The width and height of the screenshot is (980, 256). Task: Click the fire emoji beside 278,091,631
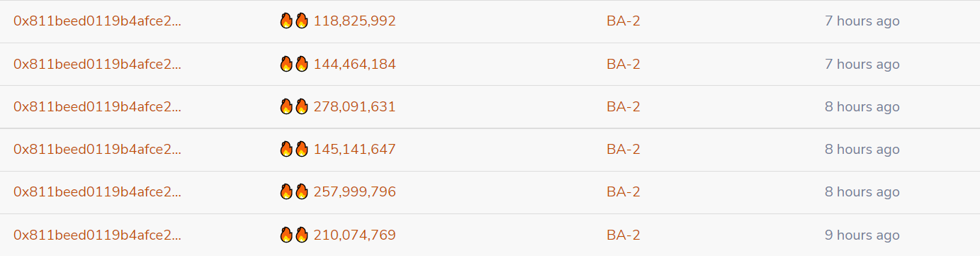294,106
